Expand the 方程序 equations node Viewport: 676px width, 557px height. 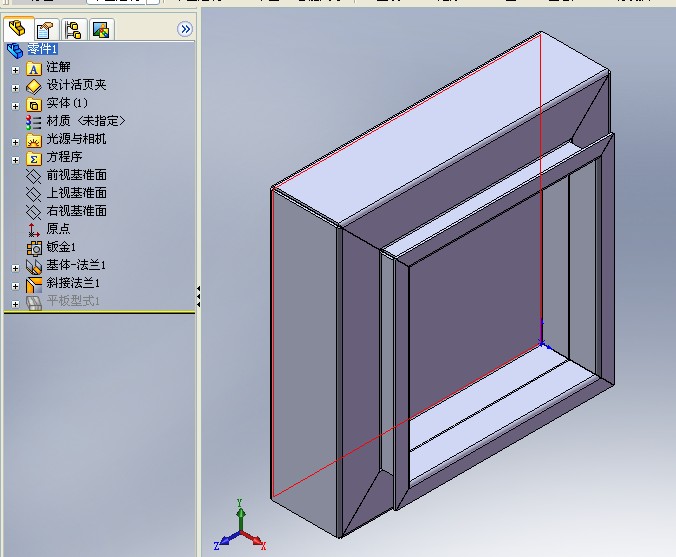16,160
